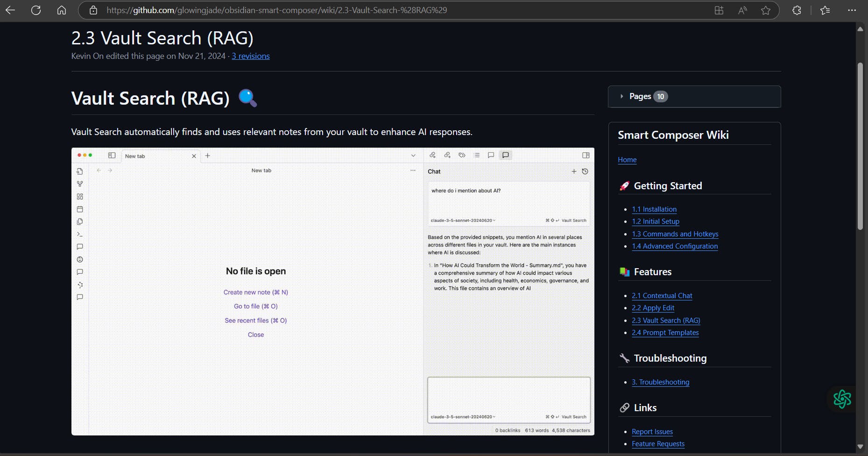View site information lock icon
This screenshot has height=456, width=868.
click(x=93, y=10)
